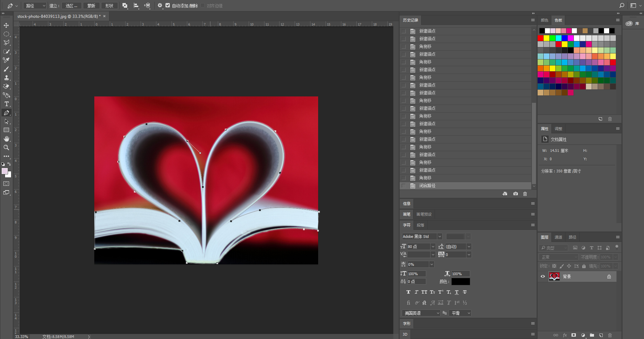The width and height of the screenshot is (644, 339).
Task: Toggle the 自动添加/删除 checkbox
Action: click(x=168, y=5)
